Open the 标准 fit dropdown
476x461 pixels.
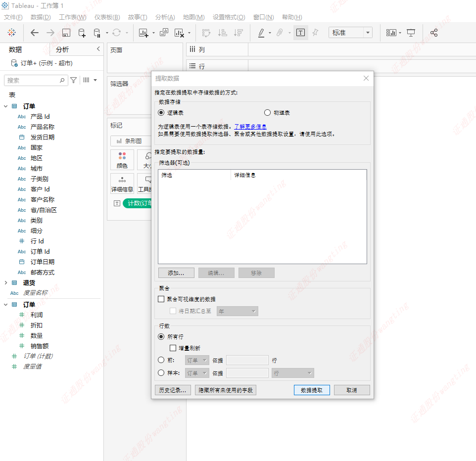click(350, 33)
